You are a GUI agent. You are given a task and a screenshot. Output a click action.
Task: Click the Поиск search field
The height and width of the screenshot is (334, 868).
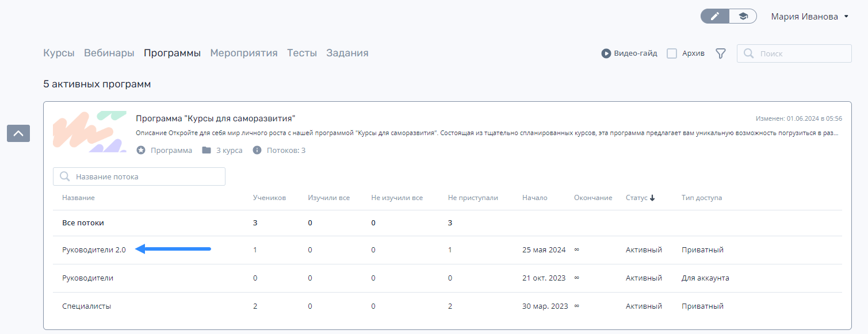pyautogui.click(x=794, y=53)
